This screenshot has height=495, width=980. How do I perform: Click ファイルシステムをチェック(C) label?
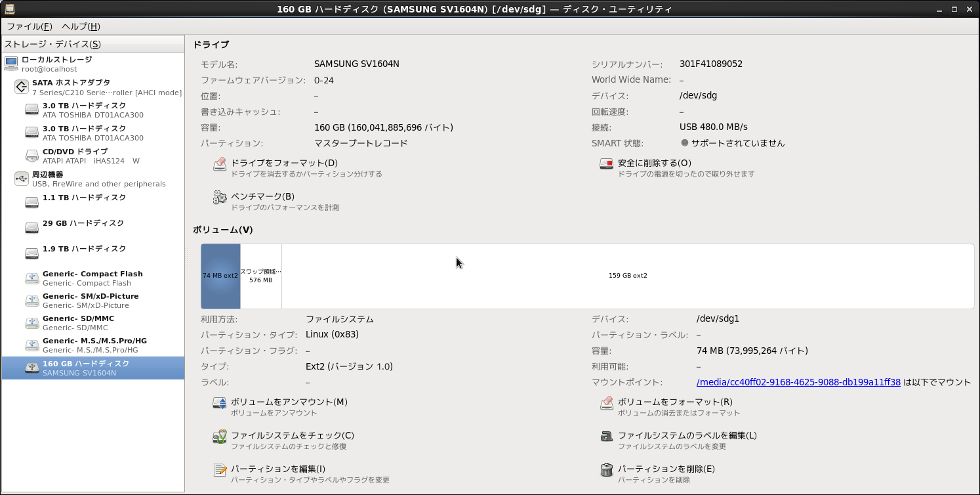[x=293, y=435]
